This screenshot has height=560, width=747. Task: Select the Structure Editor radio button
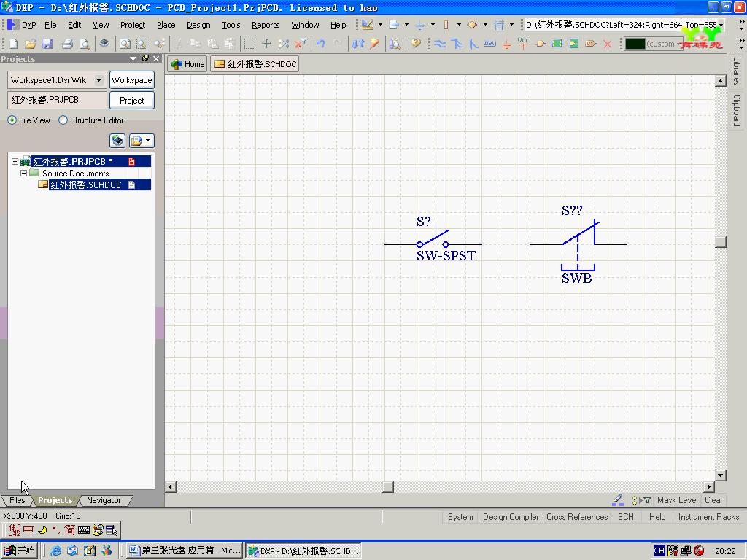pyautogui.click(x=63, y=120)
